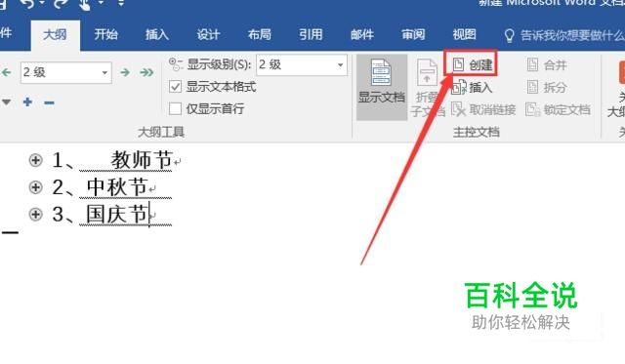625x364 pixels.
Task: Switch to the 大纲 tab
Action: 55,35
